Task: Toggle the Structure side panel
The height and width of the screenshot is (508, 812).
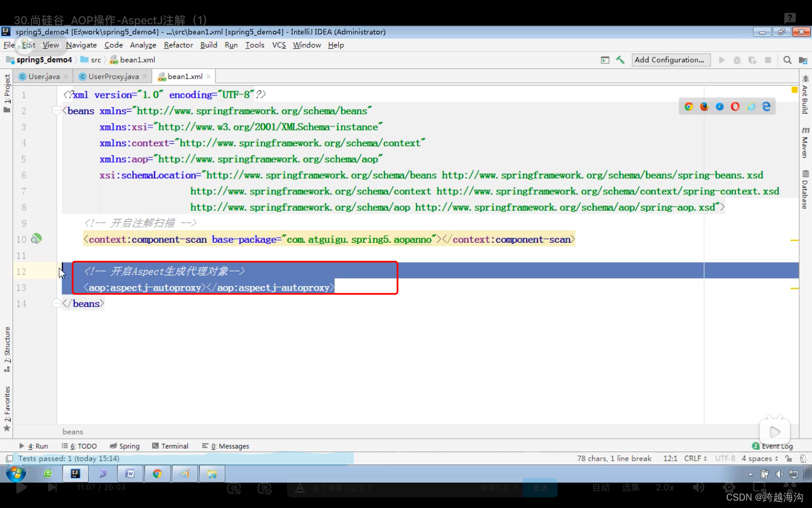Action: coord(7,349)
